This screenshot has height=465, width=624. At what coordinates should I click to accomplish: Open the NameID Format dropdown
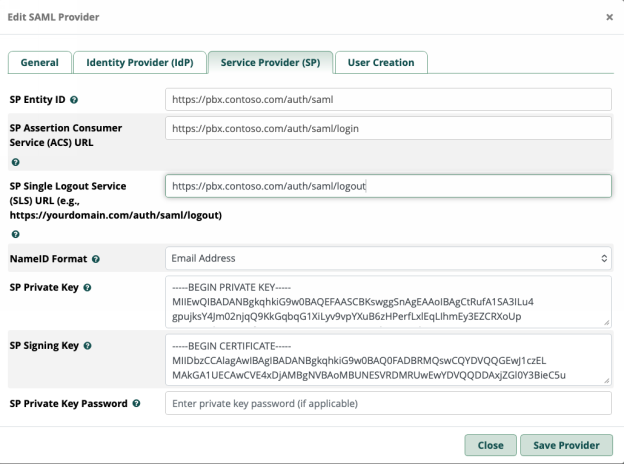388,258
